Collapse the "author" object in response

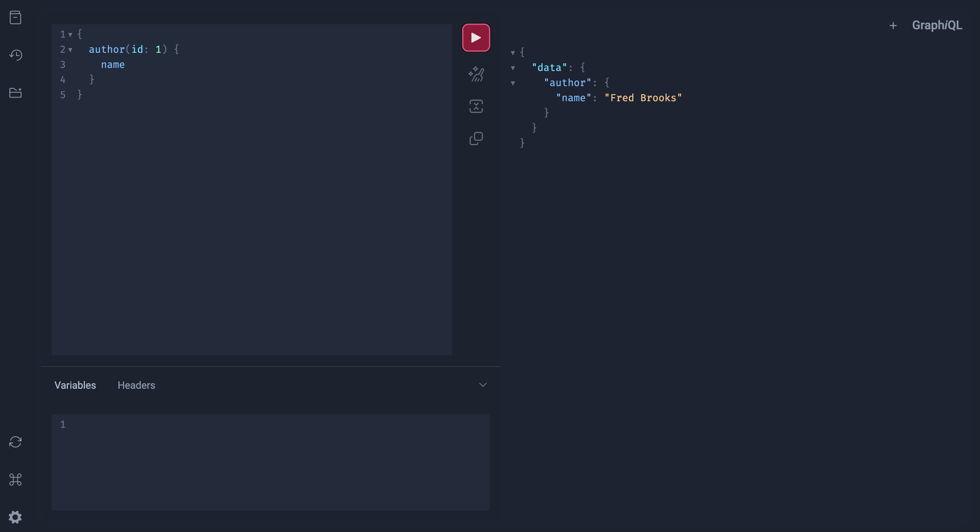(513, 83)
